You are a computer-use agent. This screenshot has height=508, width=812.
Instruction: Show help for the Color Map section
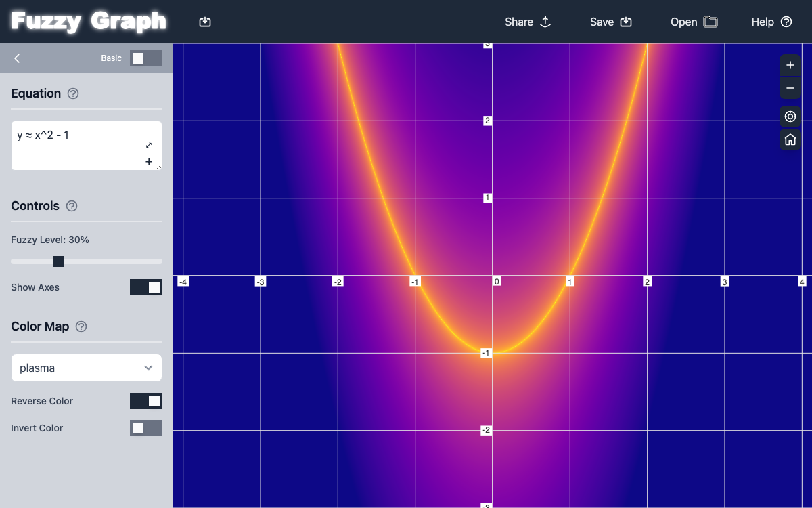click(81, 326)
